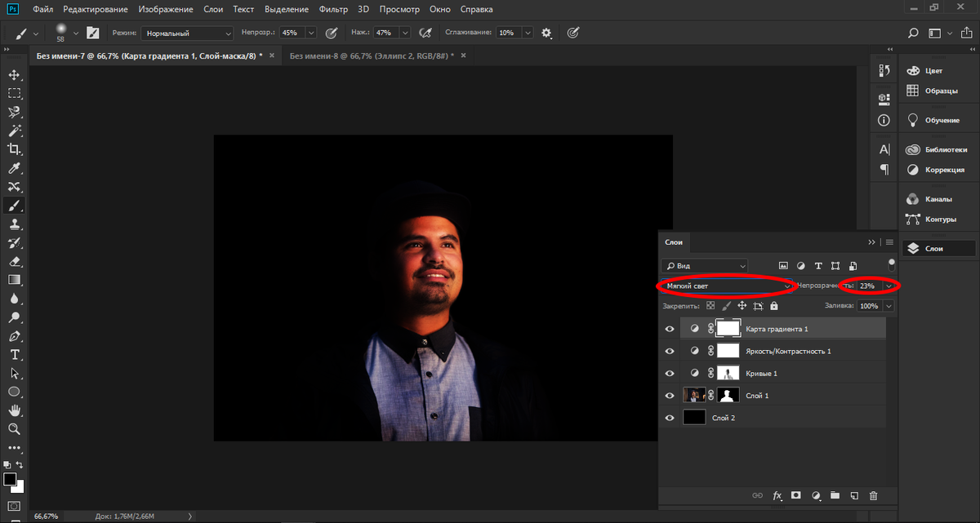Viewport: 980px width, 523px height.
Task: Select the Eraser tool
Action: coord(14,262)
